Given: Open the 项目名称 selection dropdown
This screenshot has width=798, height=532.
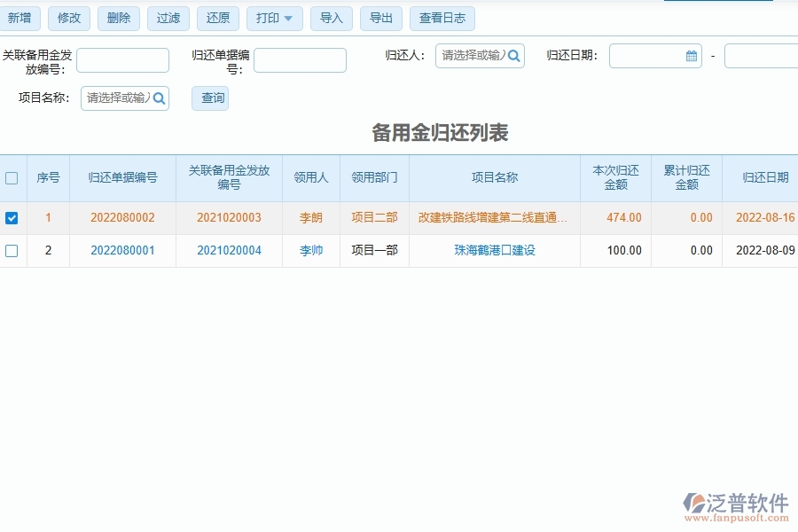Looking at the screenshot, I should tap(115, 98).
